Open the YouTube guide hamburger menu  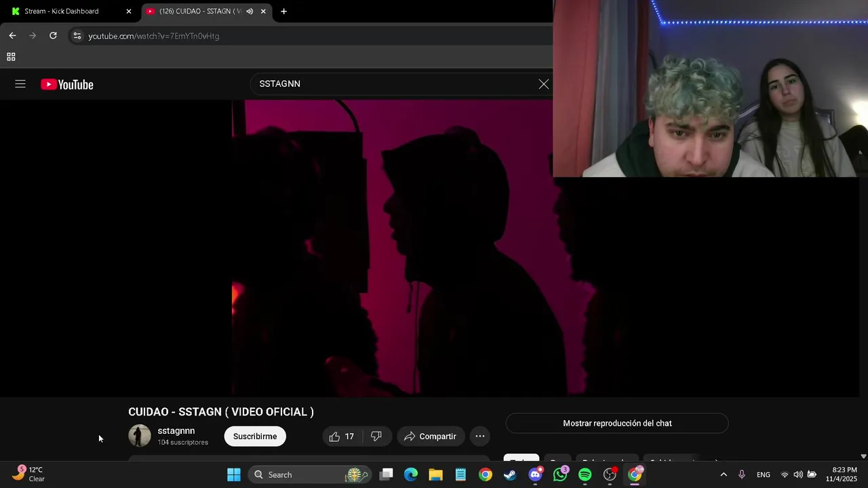tap(20, 84)
